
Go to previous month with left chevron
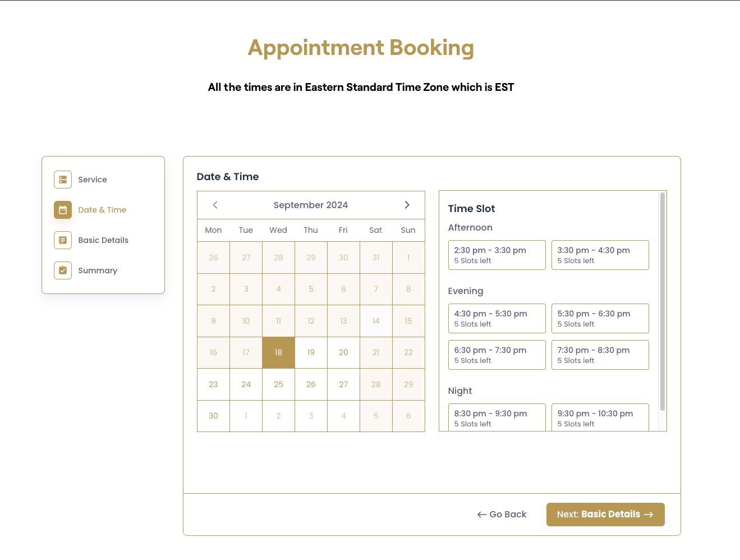215,205
